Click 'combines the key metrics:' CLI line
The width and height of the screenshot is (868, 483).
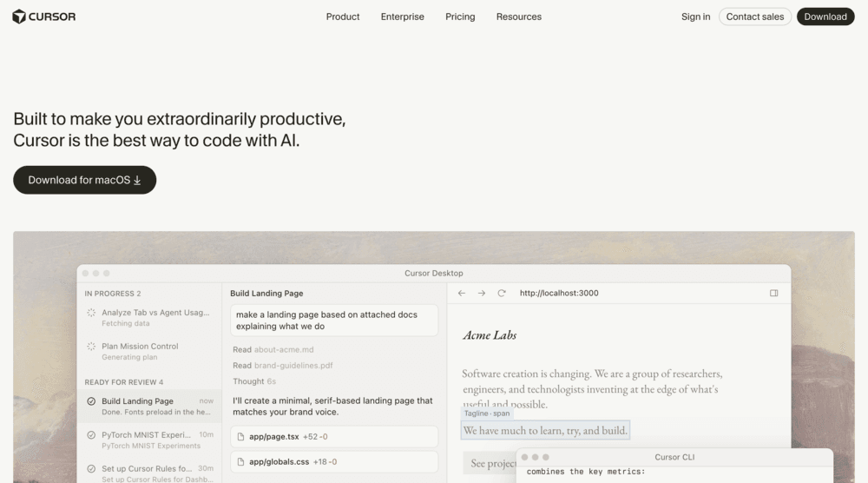(586, 472)
